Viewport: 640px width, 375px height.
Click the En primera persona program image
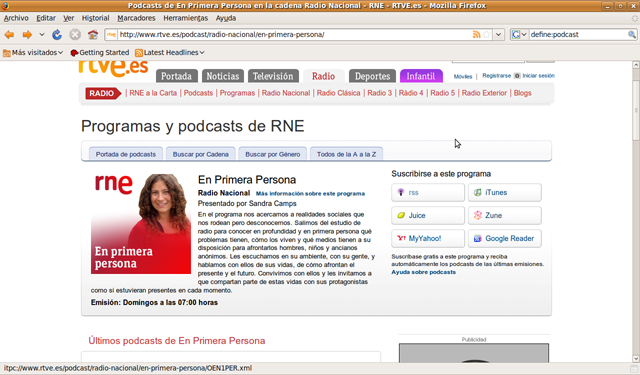(141, 223)
